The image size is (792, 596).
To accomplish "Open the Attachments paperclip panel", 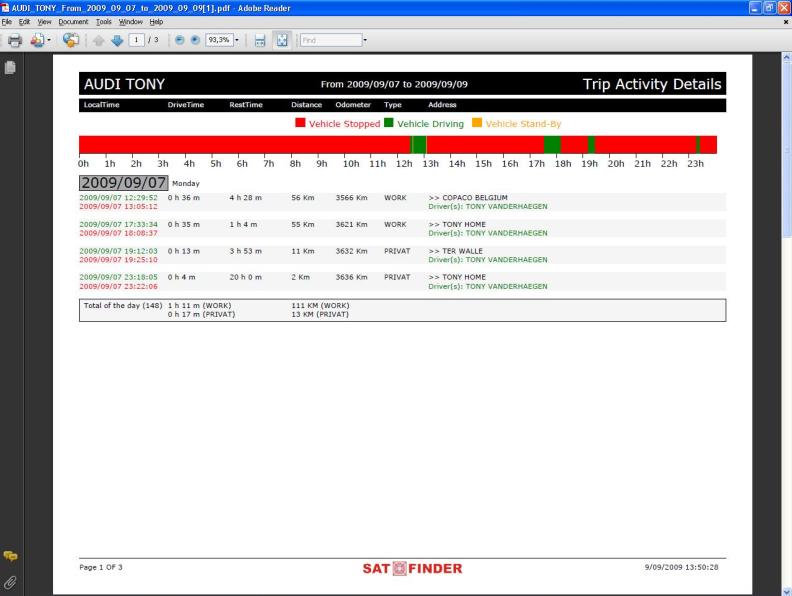I will point(11,580).
